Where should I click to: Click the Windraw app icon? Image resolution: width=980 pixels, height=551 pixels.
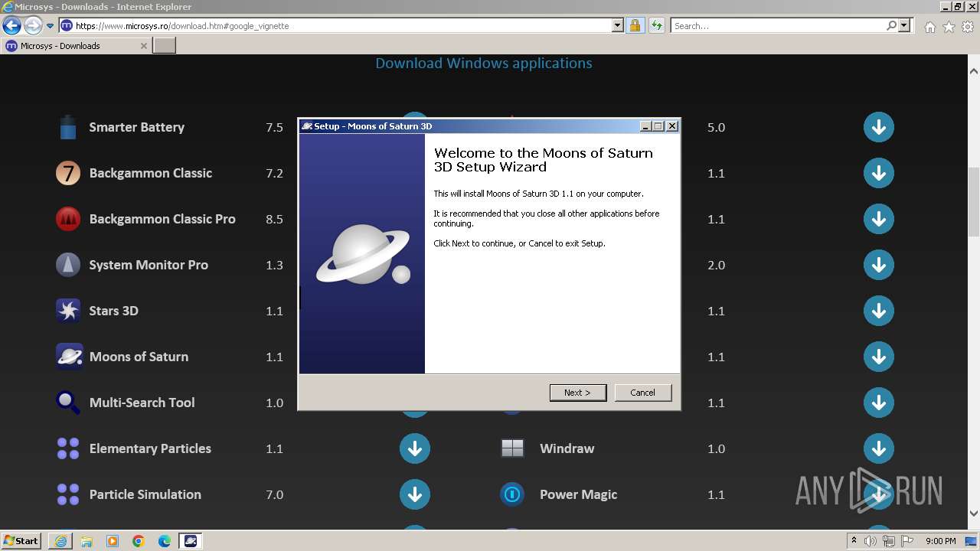tap(512, 448)
